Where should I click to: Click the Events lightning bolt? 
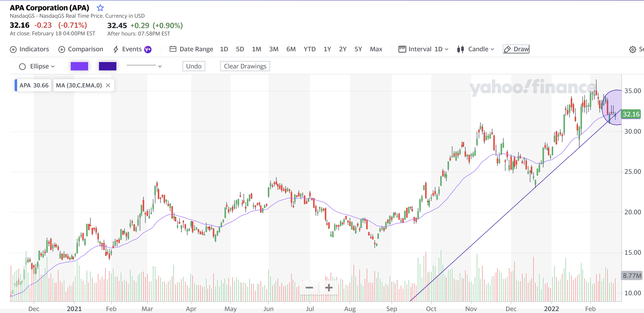[x=115, y=49]
